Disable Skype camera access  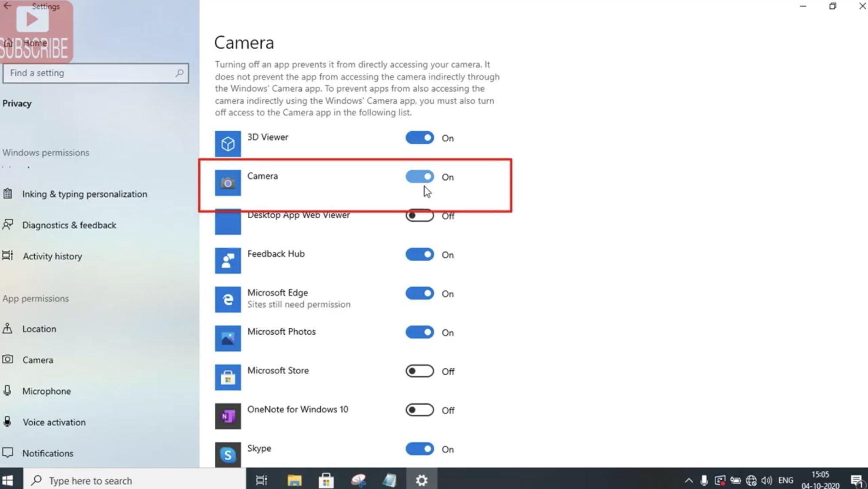click(x=419, y=449)
